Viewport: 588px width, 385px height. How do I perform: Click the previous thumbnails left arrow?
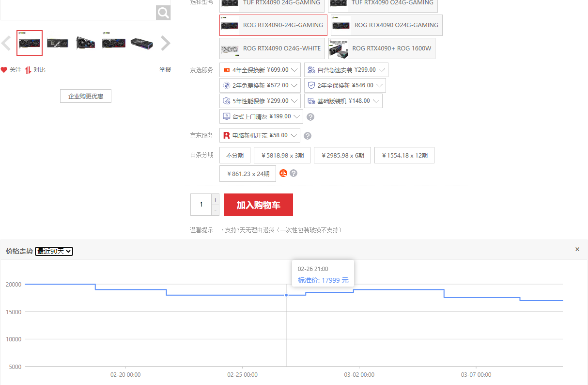(6, 44)
